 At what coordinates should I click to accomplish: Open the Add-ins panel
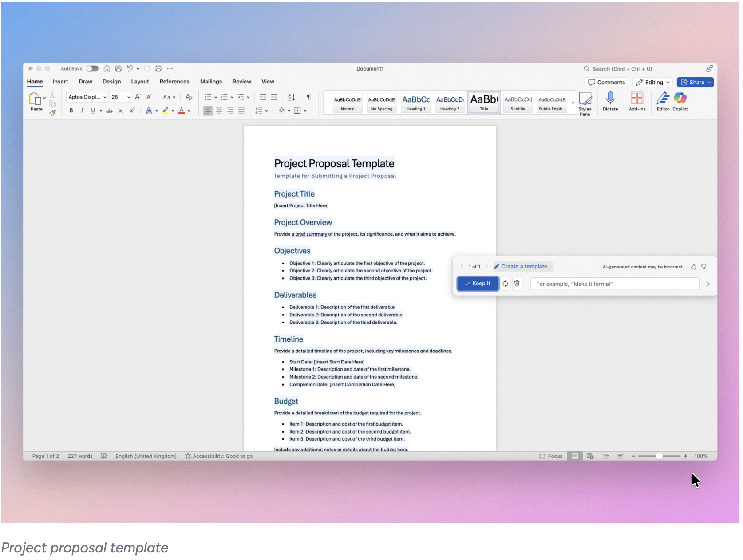[637, 101]
